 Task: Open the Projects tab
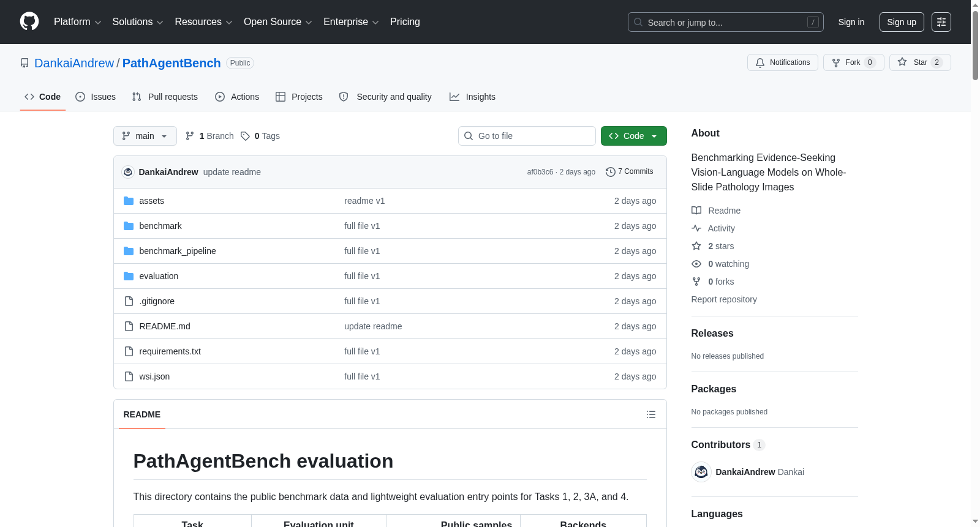(x=299, y=97)
